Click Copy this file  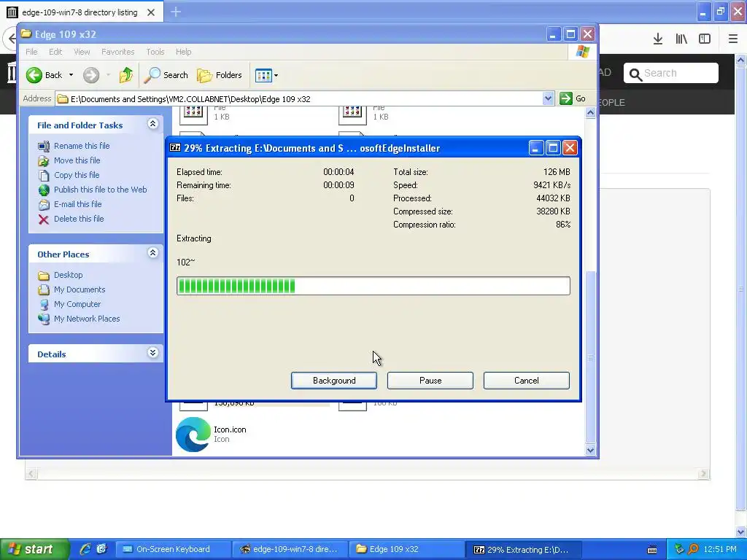click(x=76, y=175)
